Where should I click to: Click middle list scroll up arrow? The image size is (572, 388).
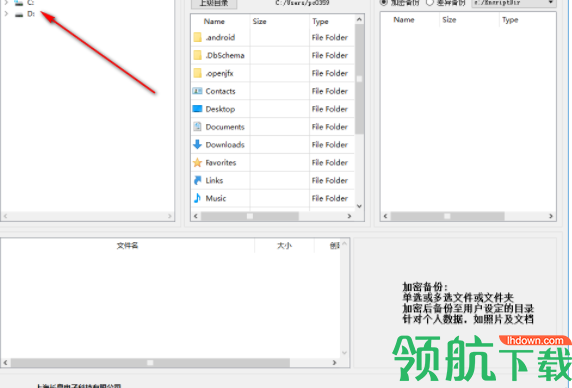point(359,19)
